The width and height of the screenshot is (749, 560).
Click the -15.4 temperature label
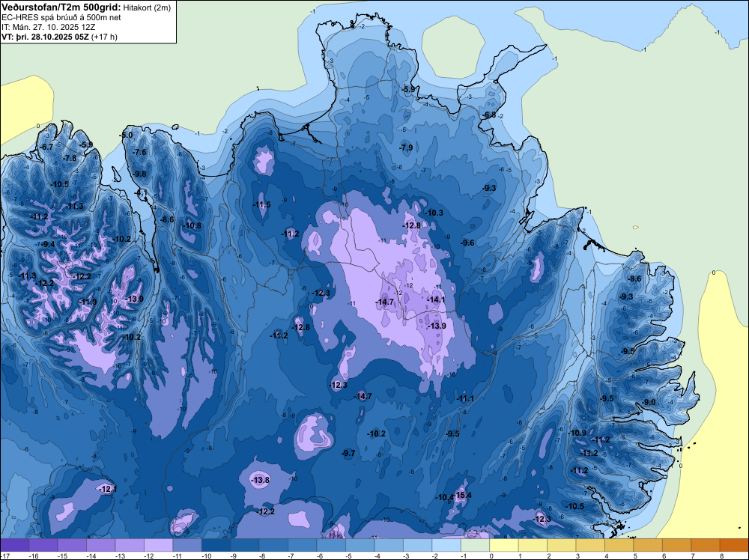click(x=463, y=495)
